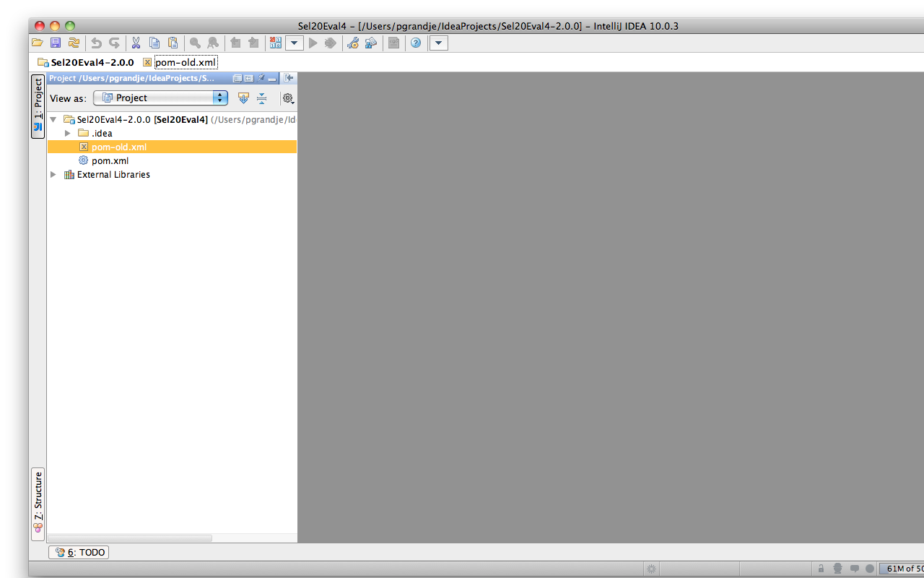
Task: Select the .idea folder row
Action: coord(172,133)
